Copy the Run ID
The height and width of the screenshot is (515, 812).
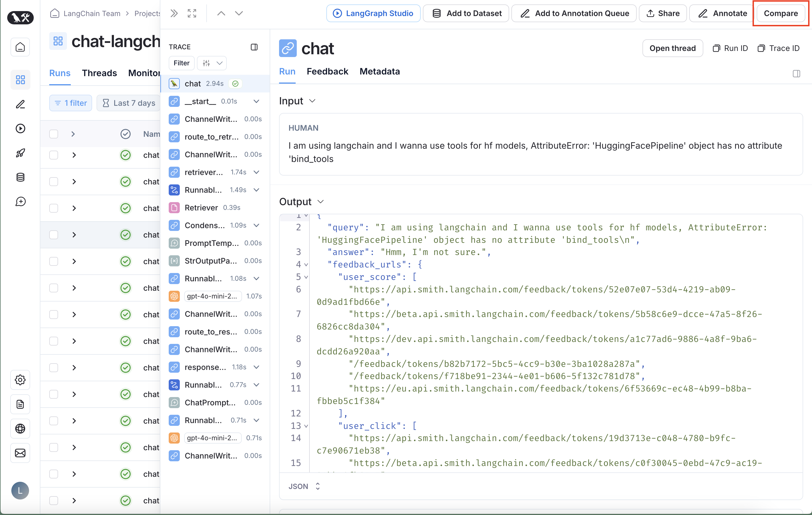click(730, 48)
